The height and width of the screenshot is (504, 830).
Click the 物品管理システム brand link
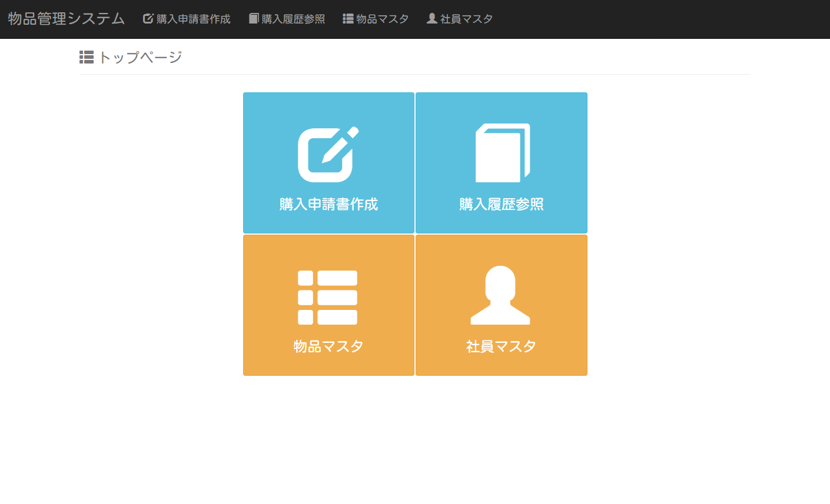[x=67, y=19]
